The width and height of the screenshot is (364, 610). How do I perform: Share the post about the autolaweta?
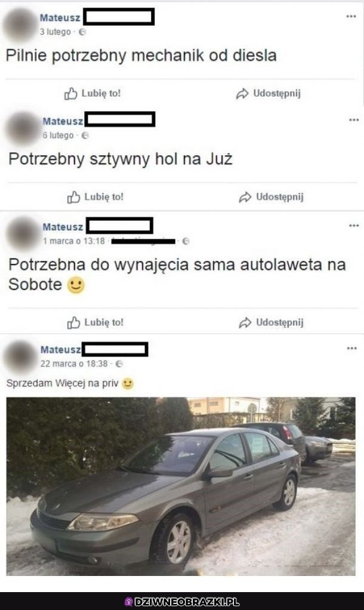click(271, 322)
